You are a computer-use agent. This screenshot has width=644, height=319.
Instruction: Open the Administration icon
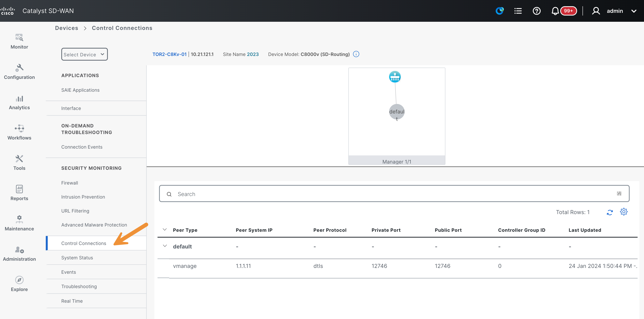coord(19,250)
